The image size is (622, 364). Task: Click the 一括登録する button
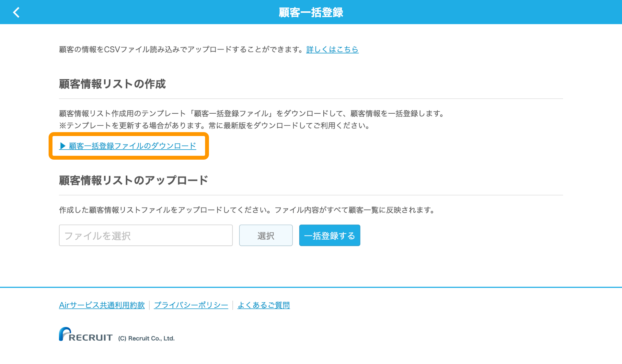(329, 235)
